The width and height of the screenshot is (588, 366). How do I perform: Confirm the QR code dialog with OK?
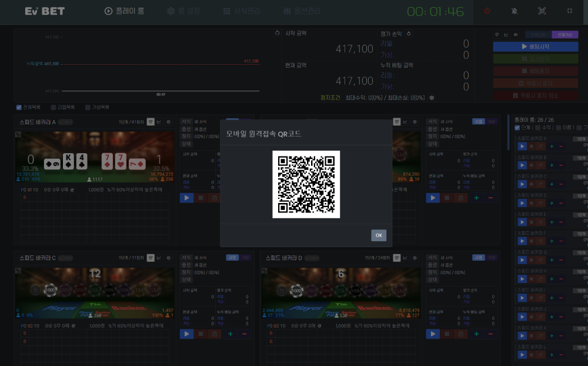(x=378, y=235)
